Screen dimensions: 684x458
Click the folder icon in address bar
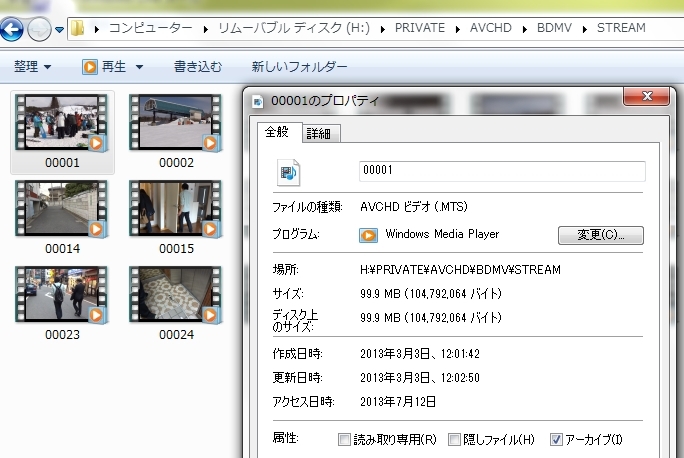point(78,28)
